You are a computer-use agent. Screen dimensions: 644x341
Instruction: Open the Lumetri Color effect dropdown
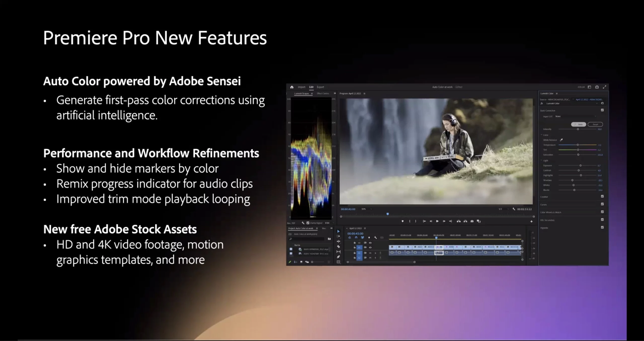(596, 103)
